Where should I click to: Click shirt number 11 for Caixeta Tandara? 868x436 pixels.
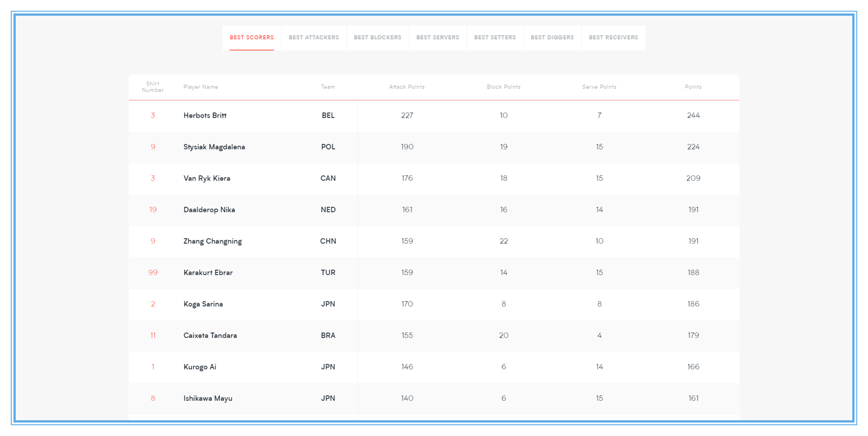[153, 335]
